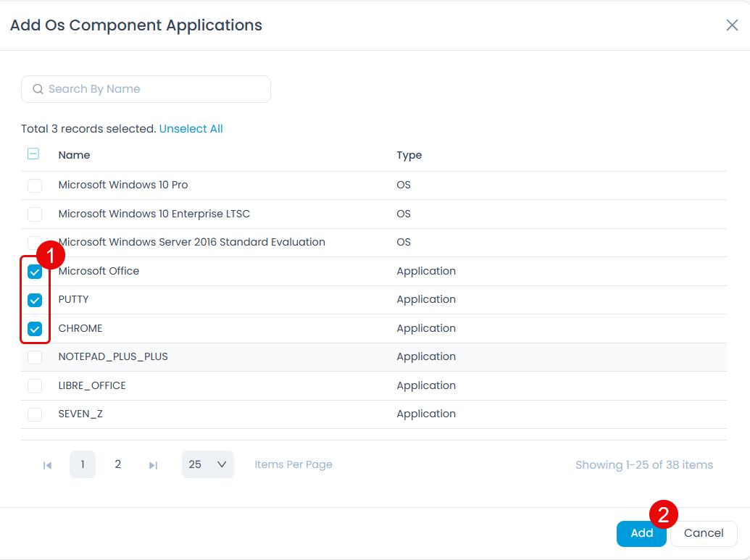
Task: Uncheck the Microsoft Office checkbox
Action: 35,271
